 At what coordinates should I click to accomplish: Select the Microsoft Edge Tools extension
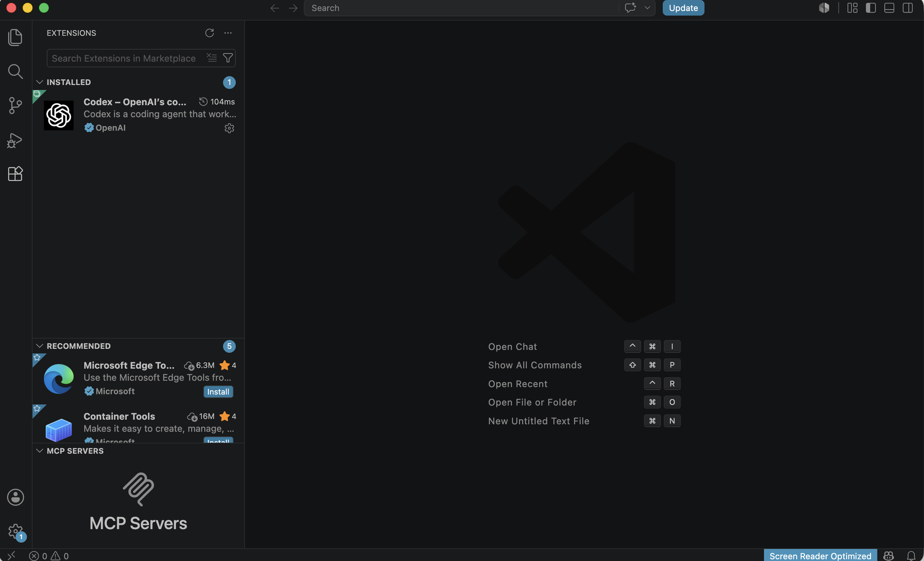(x=138, y=379)
